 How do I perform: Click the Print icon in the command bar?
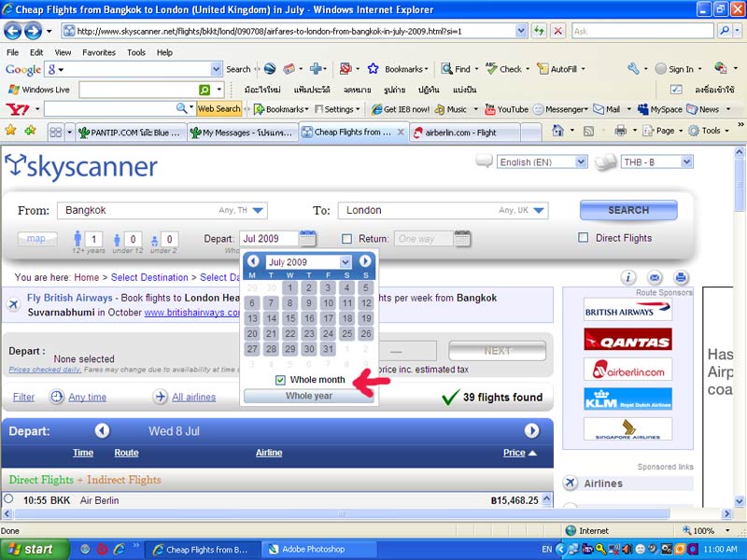[620, 130]
